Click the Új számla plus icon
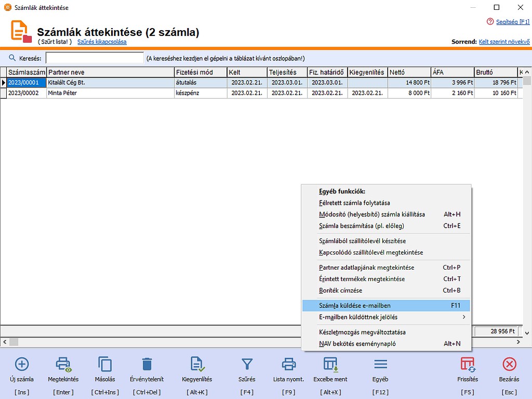Image resolution: width=532 pixels, height=399 pixels. click(22, 364)
